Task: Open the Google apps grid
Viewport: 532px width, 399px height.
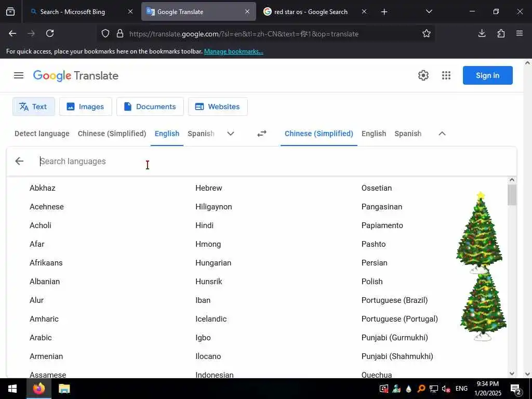Action: click(446, 75)
